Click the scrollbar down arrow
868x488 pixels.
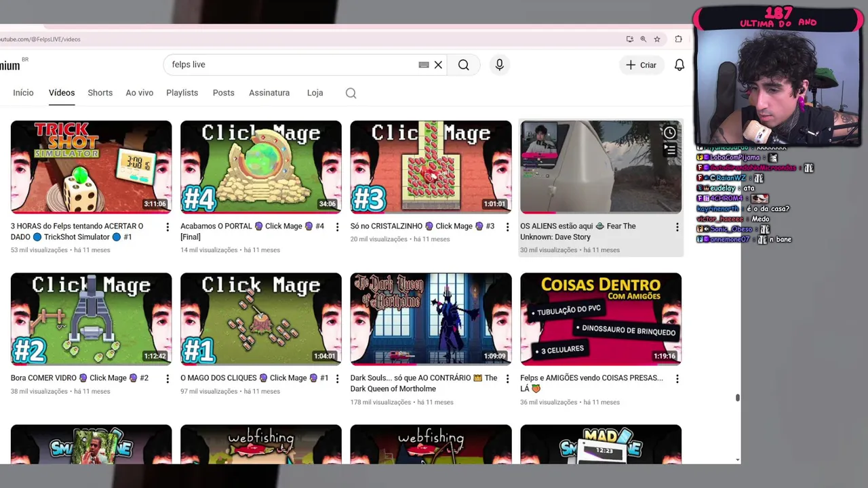pos(737,460)
